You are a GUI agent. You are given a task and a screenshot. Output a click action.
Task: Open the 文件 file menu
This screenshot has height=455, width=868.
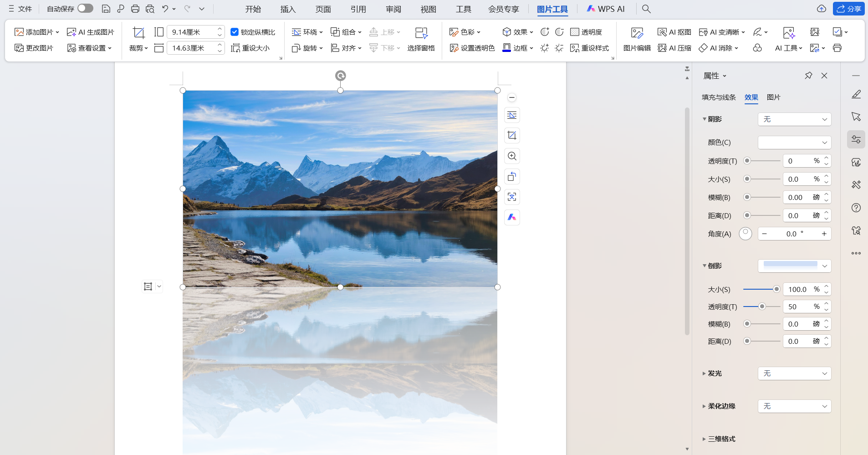(20, 9)
